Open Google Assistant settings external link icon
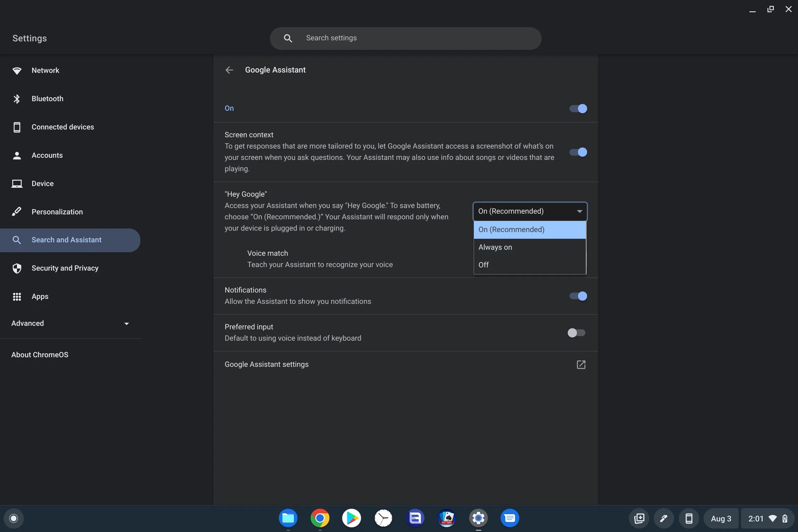 (581, 364)
